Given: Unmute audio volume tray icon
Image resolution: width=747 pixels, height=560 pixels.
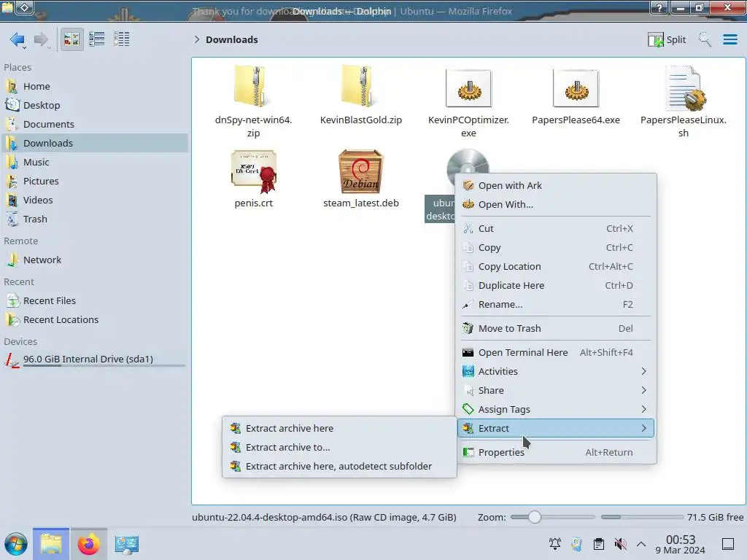Looking at the screenshot, I should point(620,544).
